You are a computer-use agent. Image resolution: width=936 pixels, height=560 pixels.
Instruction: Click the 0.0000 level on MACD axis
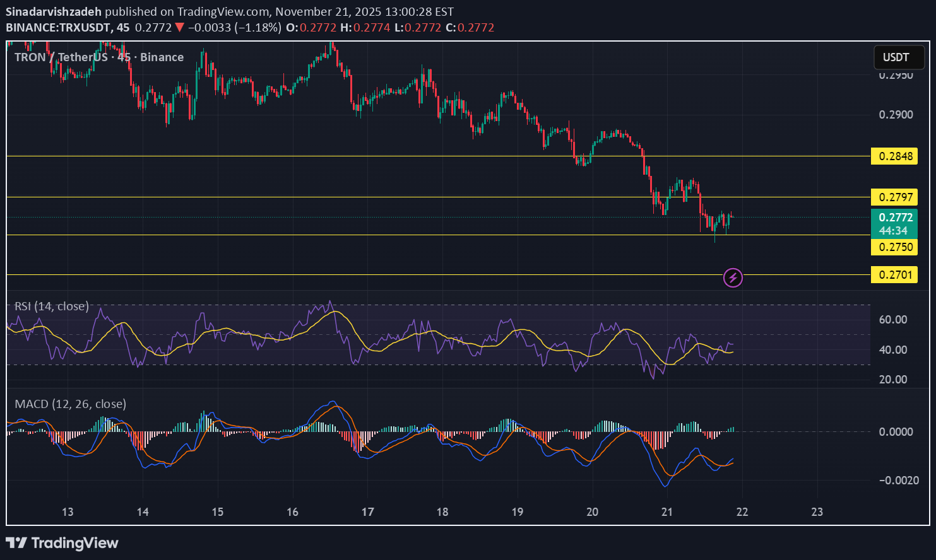pyautogui.click(x=896, y=432)
